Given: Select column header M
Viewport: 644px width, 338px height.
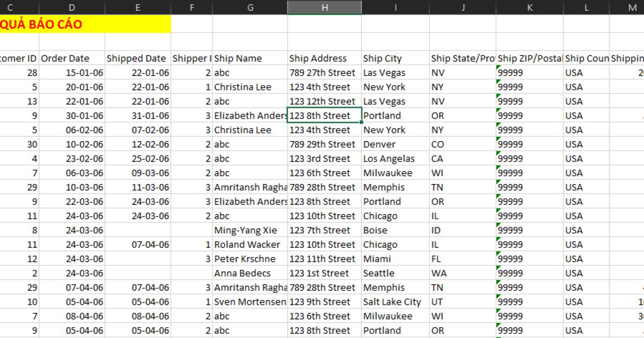Looking at the screenshot, I should pyautogui.click(x=631, y=8).
